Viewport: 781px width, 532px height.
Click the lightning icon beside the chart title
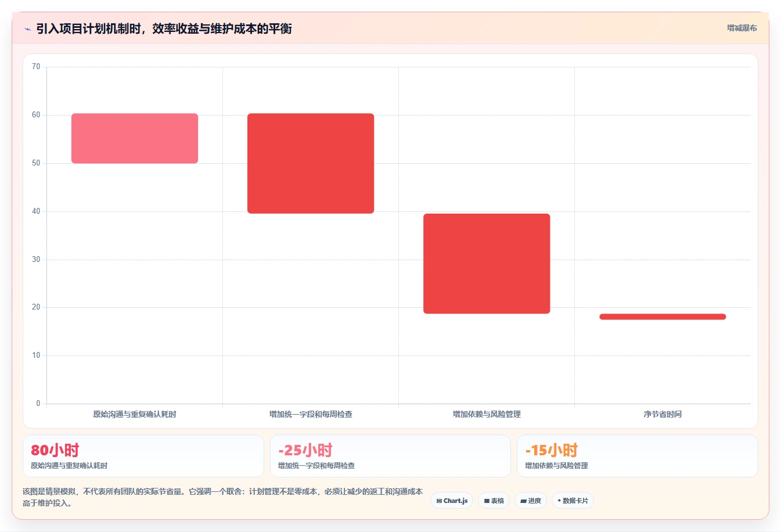[x=27, y=29]
